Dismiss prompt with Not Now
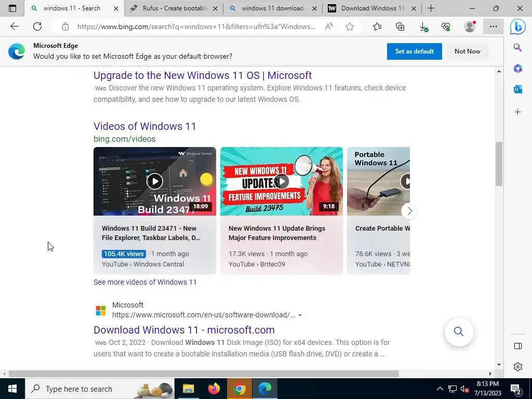 (x=467, y=51)
